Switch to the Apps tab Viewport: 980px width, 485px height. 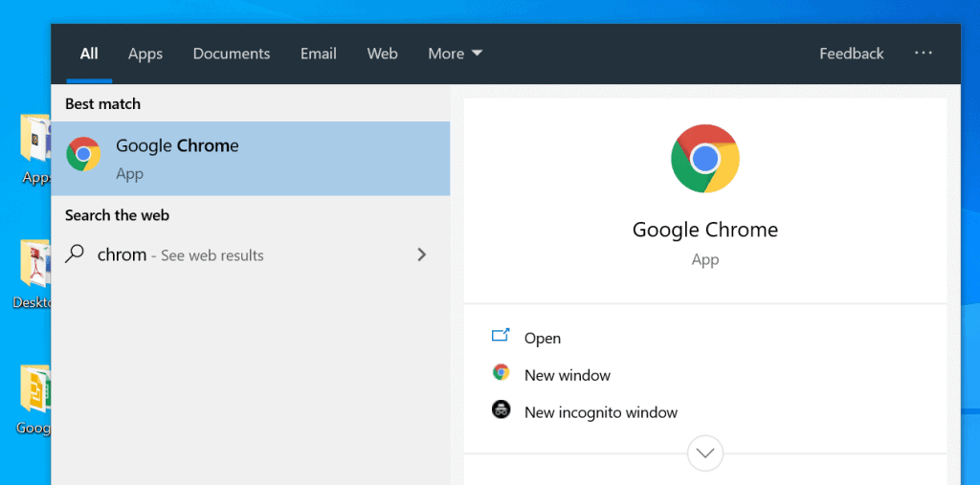(x=145, y=54)
